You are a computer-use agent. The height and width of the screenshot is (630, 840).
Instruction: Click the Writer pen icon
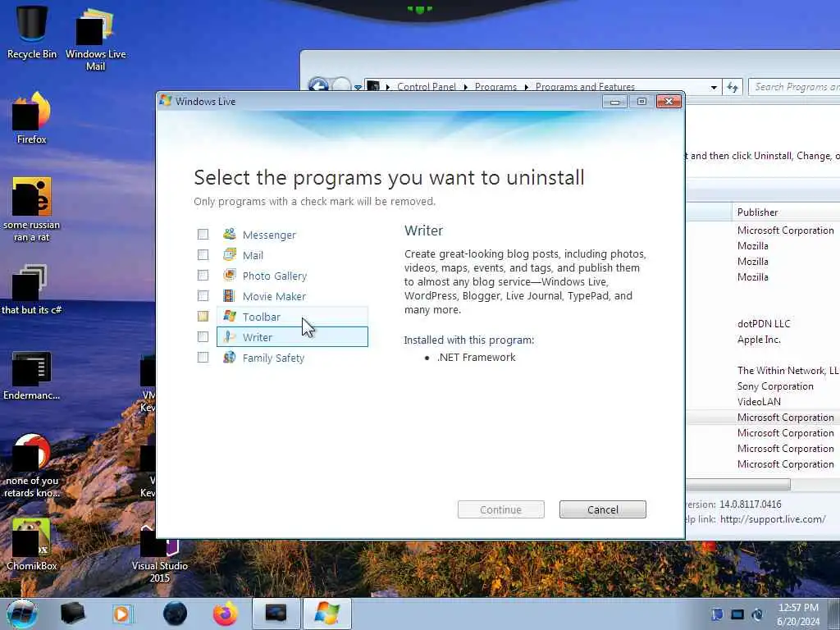point(230,336)
